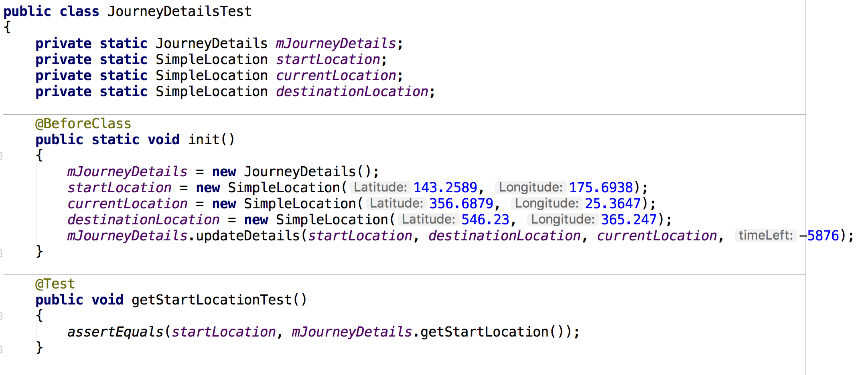The width and height of the screenshot is (868, 375).
Task: Click the Longitude hint before 175.6938
Action: (531, 187)
